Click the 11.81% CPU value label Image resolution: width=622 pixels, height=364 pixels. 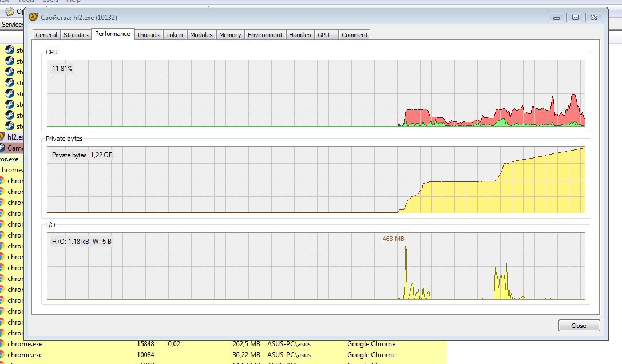pyautogui.click(x=62, y=69)
